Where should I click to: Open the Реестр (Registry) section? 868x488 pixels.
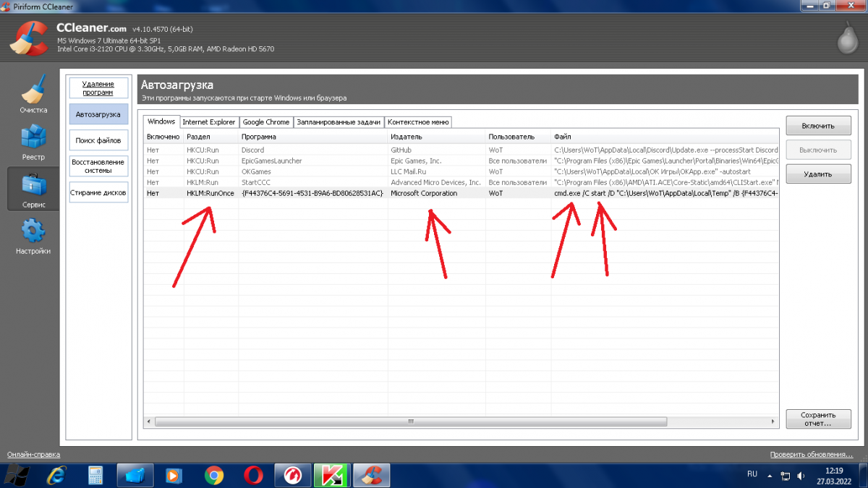pos(33,141)
